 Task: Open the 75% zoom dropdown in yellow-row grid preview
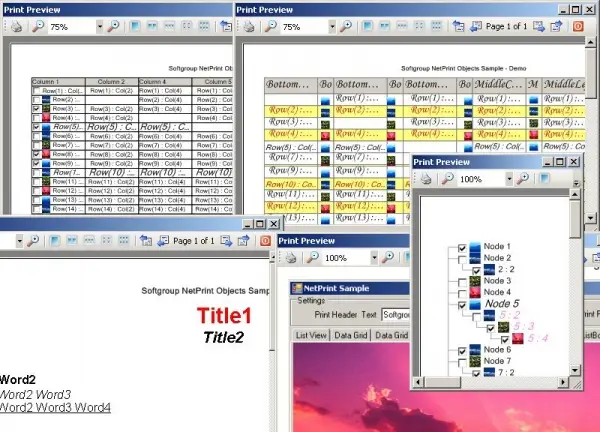coord(332,26)
